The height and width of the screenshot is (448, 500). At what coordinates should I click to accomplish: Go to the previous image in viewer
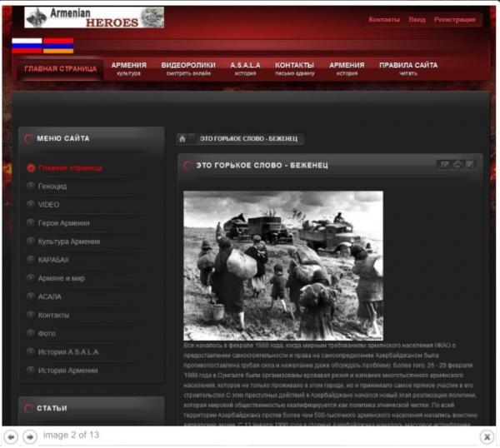click(12, 436)
